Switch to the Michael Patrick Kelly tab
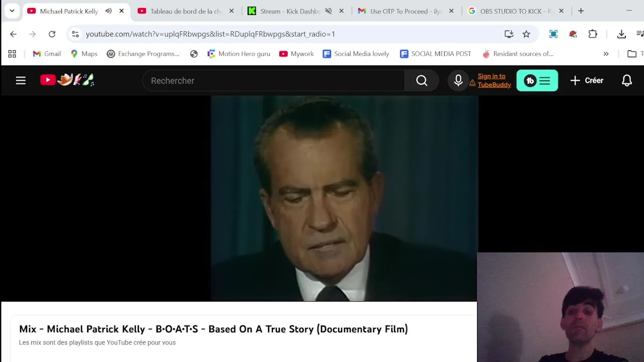Viewport: 644px width, 362px height. pyautogui.click(x=69, y=11)
